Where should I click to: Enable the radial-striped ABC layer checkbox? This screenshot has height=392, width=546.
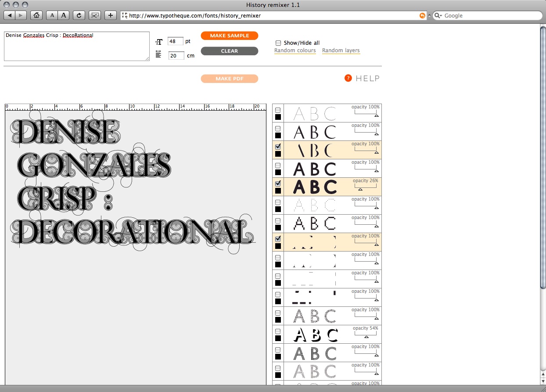[278, 368]
